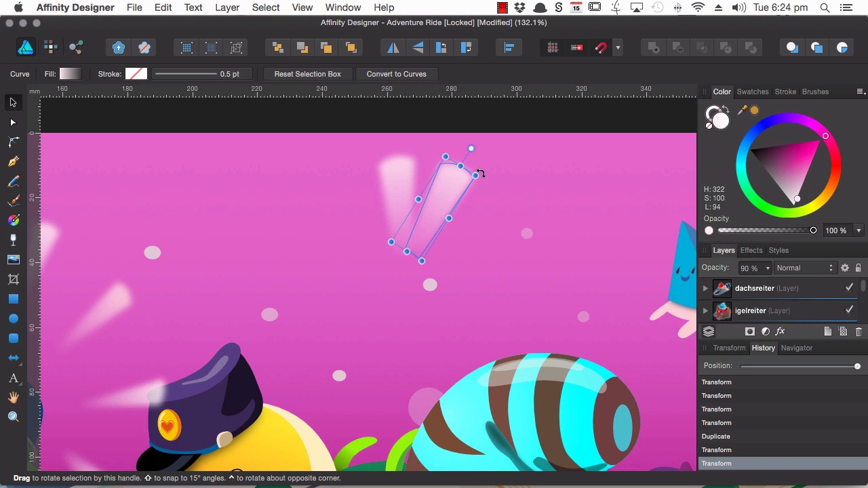Image resolution: width=868 pixels, height=488 pixels.
Task: Switch to the Transform tab
Action: pyautogui.click(x=729, y=348)
